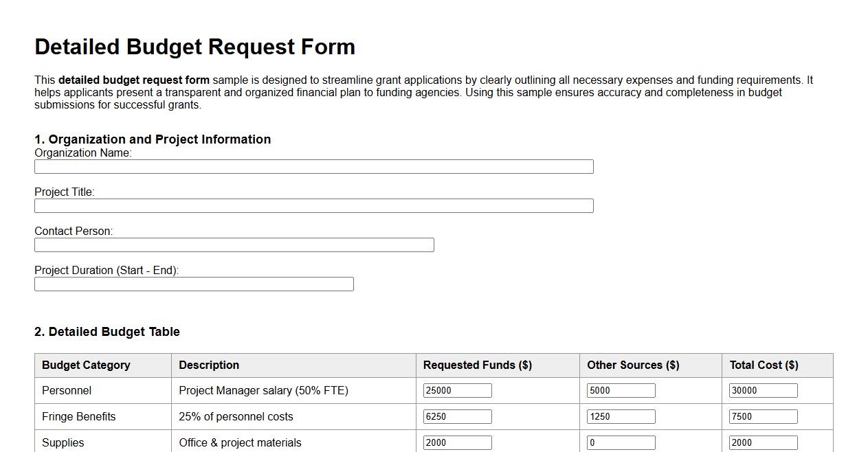Click the Project Title input field

tap(313, 205)
